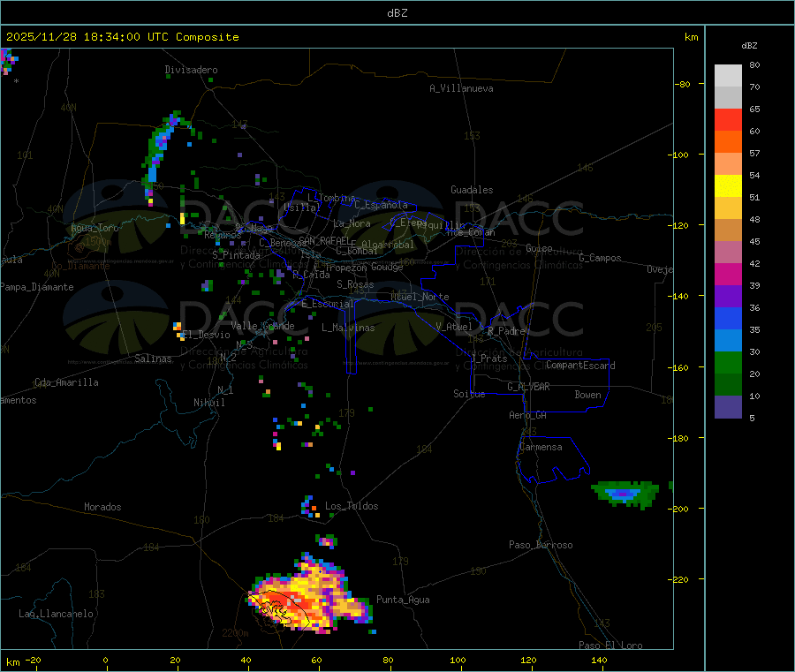Click the J_Prats map label
This screenshot has width=795, height=672.
point(489,359)
